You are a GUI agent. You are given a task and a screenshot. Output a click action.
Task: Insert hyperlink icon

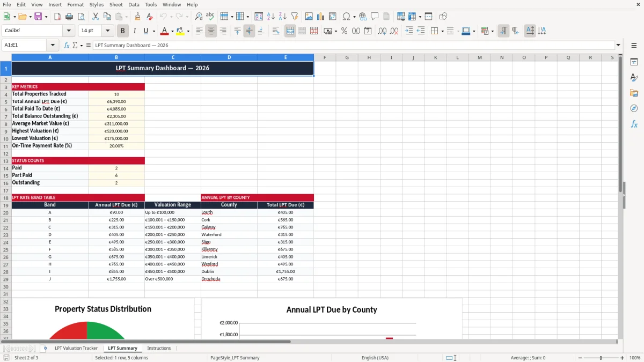(x=363, y=17)
